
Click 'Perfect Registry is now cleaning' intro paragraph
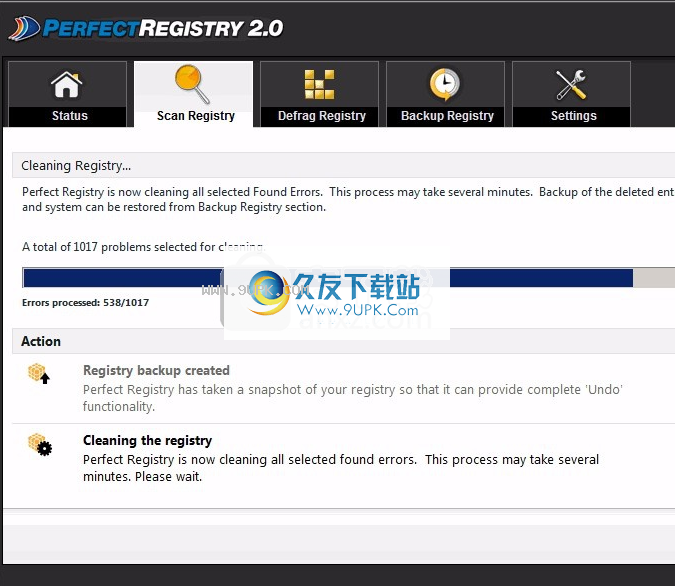pyautogui.click(x=348, y=199)
